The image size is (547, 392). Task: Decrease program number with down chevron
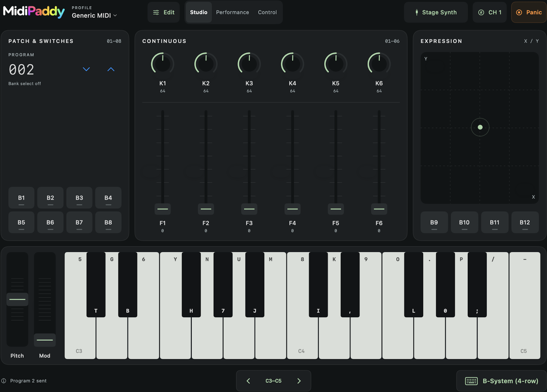point(86,69)
